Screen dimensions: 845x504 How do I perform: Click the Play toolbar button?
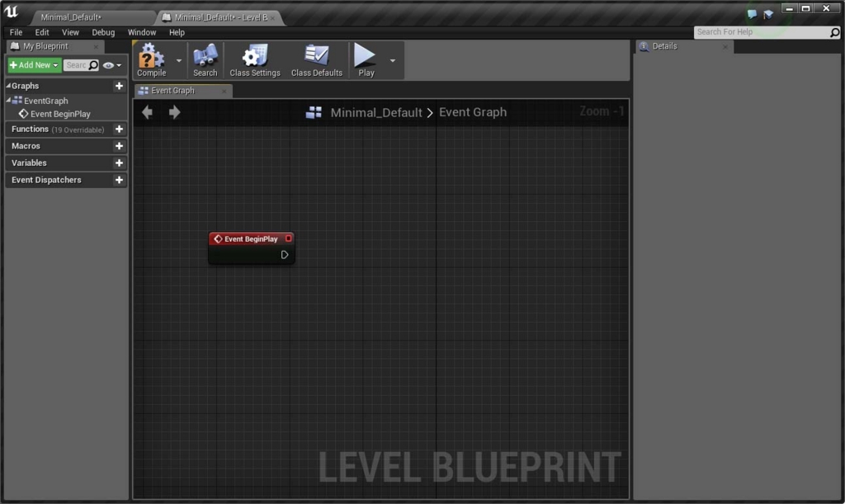[x=366, y=60]
